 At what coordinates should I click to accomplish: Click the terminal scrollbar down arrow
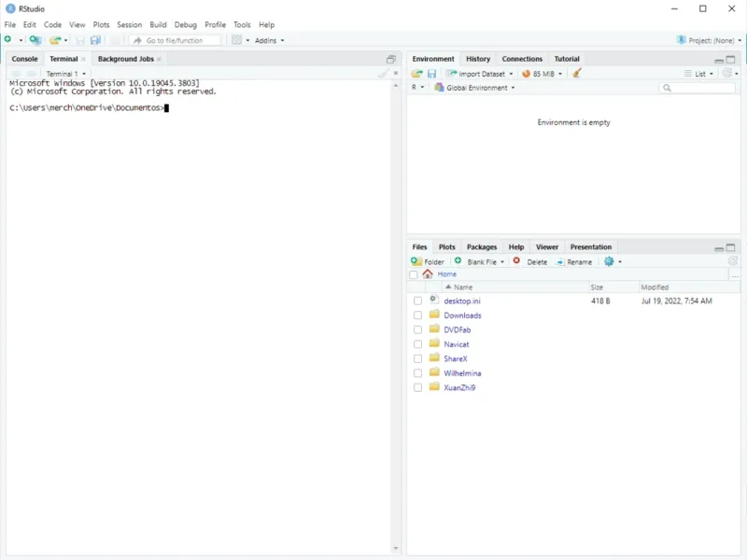[x=395, y=549]
